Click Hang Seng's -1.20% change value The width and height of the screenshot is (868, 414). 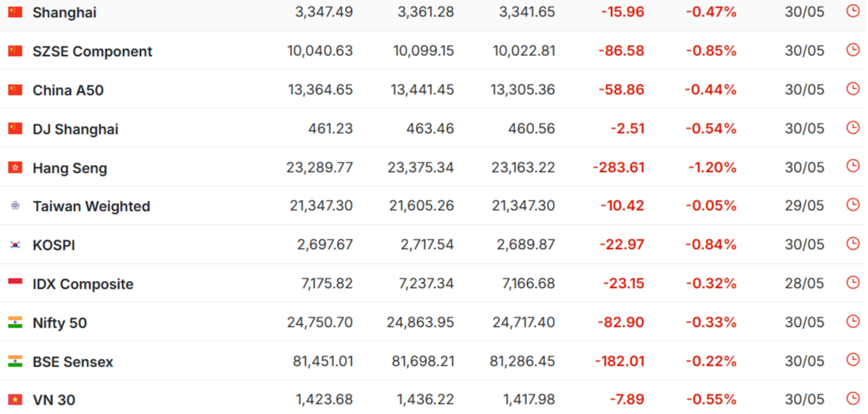[712, 167]
